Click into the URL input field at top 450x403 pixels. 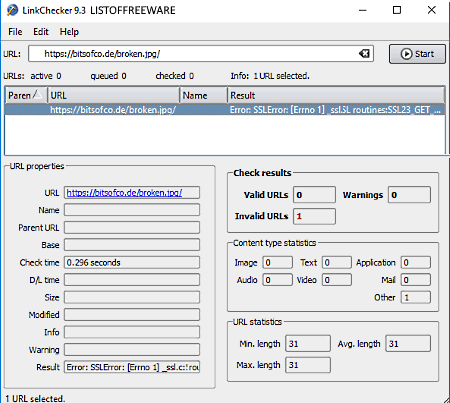[x=193, y=54]
